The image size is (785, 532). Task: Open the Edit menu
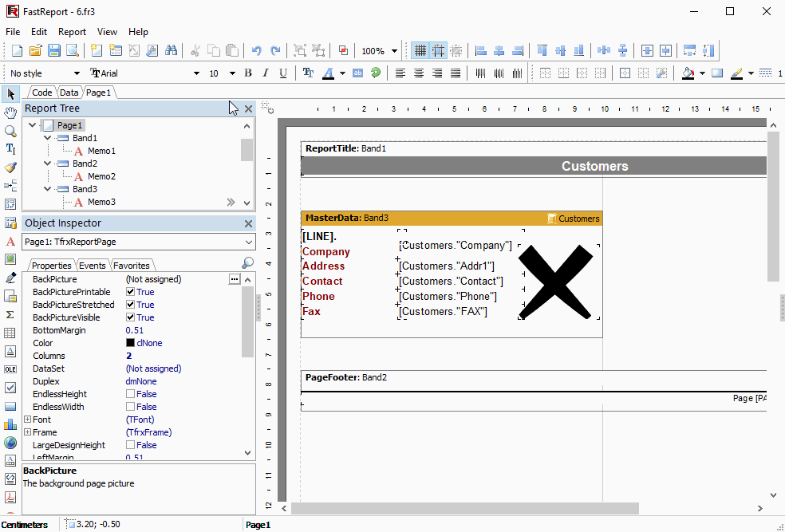(39, 32)
